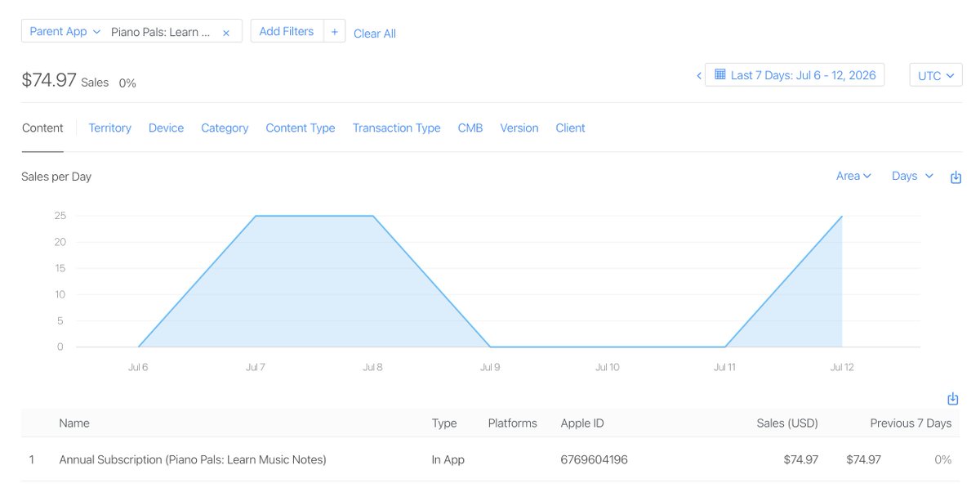This screenshot has height=497, width=980.
Task: Remove the Piano Pals filter with the x icon
Action: click(x=226, y=33)
